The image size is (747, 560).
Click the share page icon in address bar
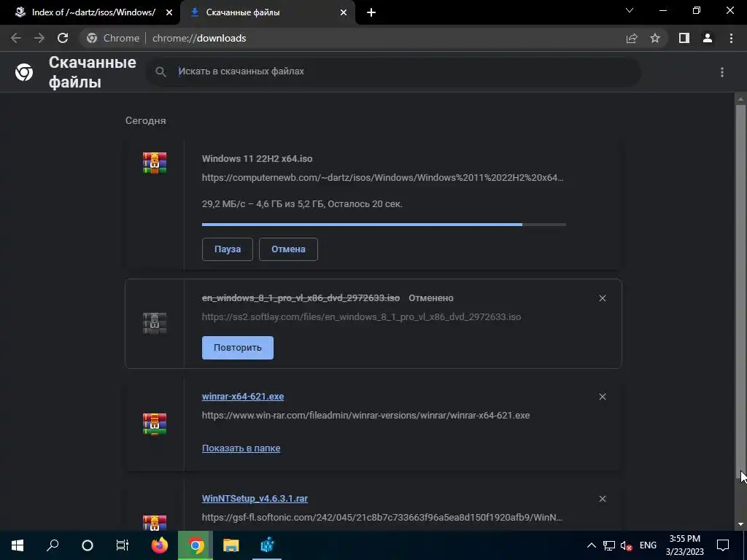point(632,38)
